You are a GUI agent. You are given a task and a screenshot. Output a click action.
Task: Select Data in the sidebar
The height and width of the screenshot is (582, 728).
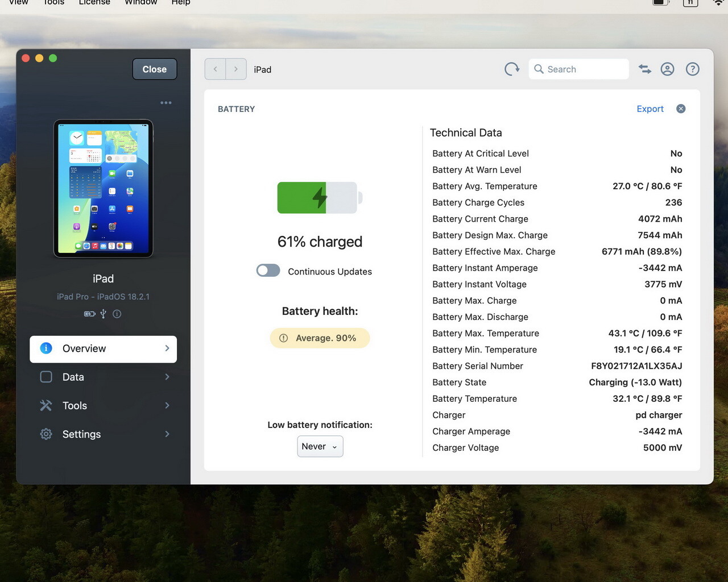click(x=103, y=377)
